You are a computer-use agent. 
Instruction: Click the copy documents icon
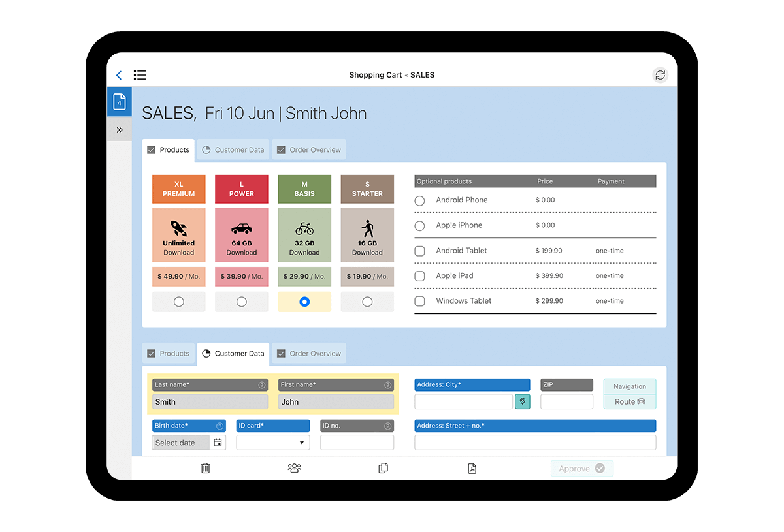point(384,468)
